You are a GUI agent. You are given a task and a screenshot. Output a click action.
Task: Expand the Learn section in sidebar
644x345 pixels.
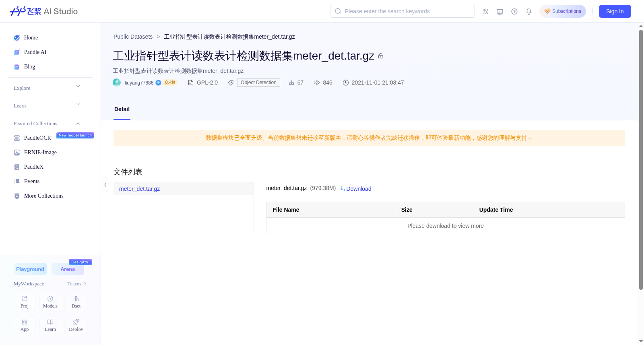tap(78, 104)
